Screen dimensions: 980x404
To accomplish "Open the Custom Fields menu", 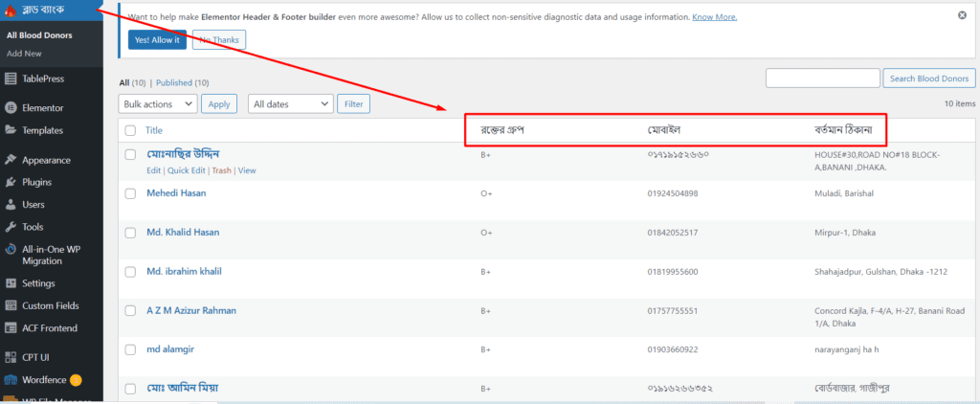I will pos(52,305).
